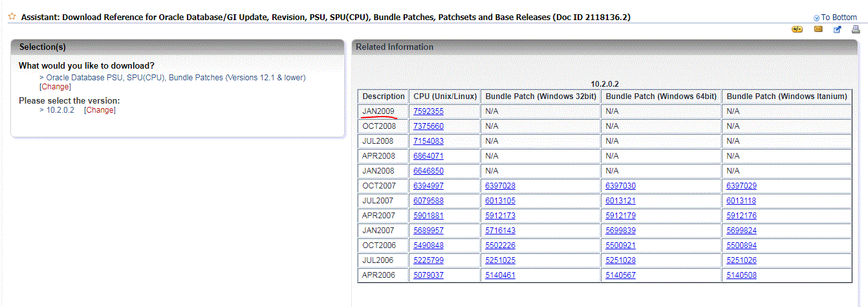
Task: Click Change link next to version 10.2.0.2
Action: pos(100,110)
